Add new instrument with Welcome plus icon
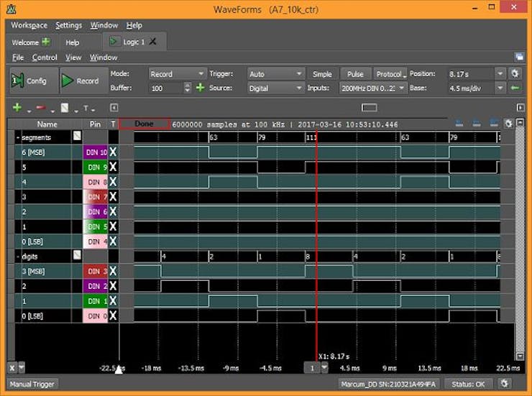The image size is (532, 396). (46, 42)
